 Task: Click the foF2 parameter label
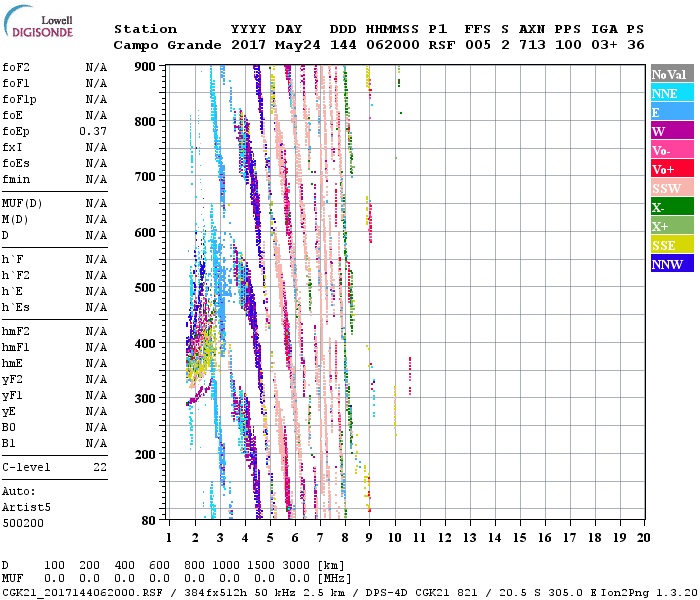16,67
